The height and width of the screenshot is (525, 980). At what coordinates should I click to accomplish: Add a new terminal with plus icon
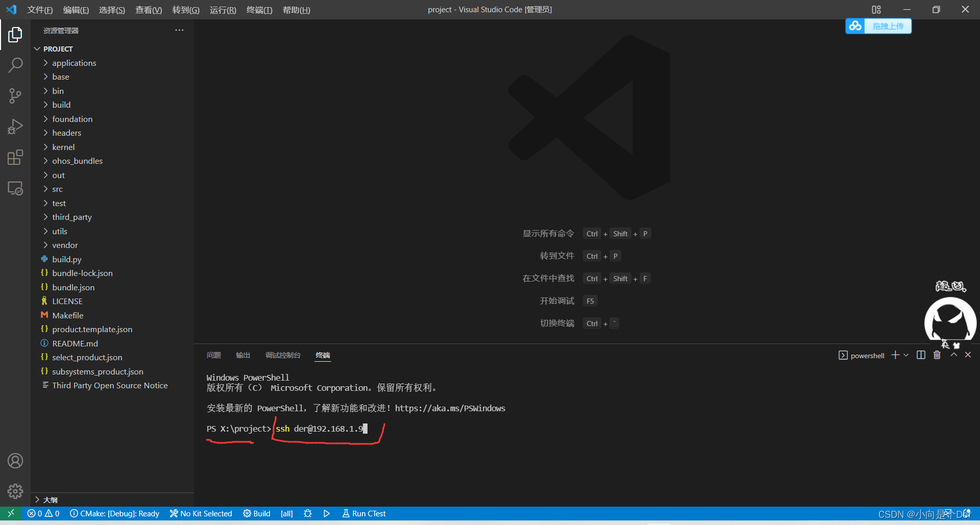coord(895,355)
